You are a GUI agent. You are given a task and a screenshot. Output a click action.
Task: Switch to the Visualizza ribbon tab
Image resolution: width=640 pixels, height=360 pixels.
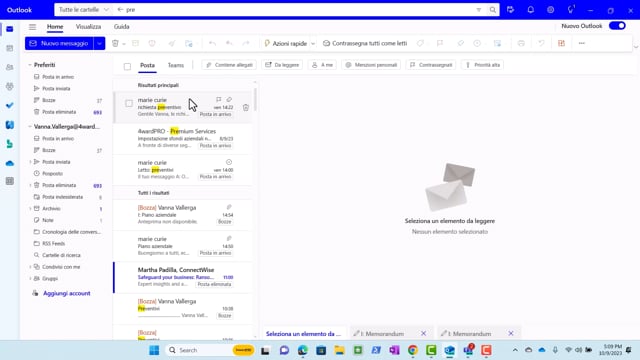[88, 27]
